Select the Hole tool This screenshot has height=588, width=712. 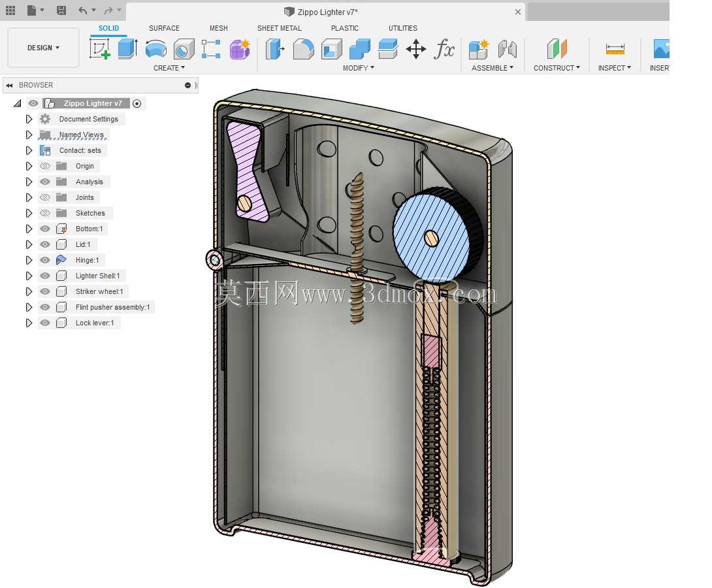click(184, 48)
